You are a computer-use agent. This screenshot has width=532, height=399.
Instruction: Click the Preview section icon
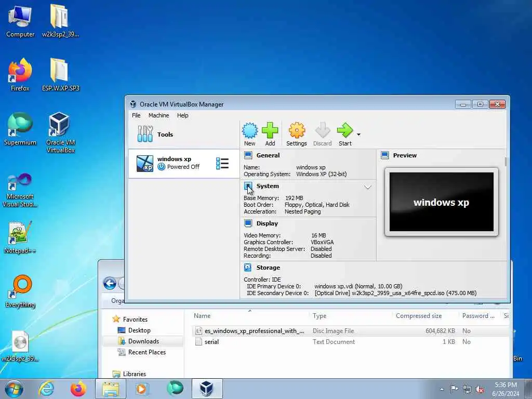click(x=385, y=155)
